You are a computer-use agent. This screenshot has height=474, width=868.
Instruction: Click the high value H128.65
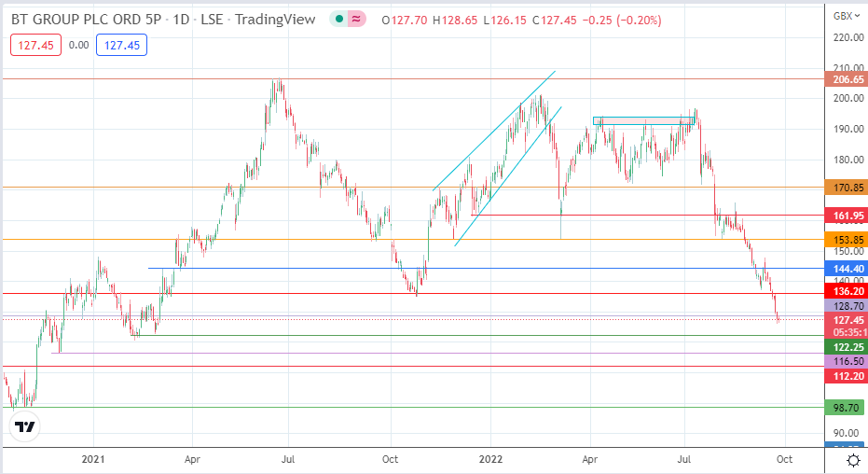click(454, 20)
